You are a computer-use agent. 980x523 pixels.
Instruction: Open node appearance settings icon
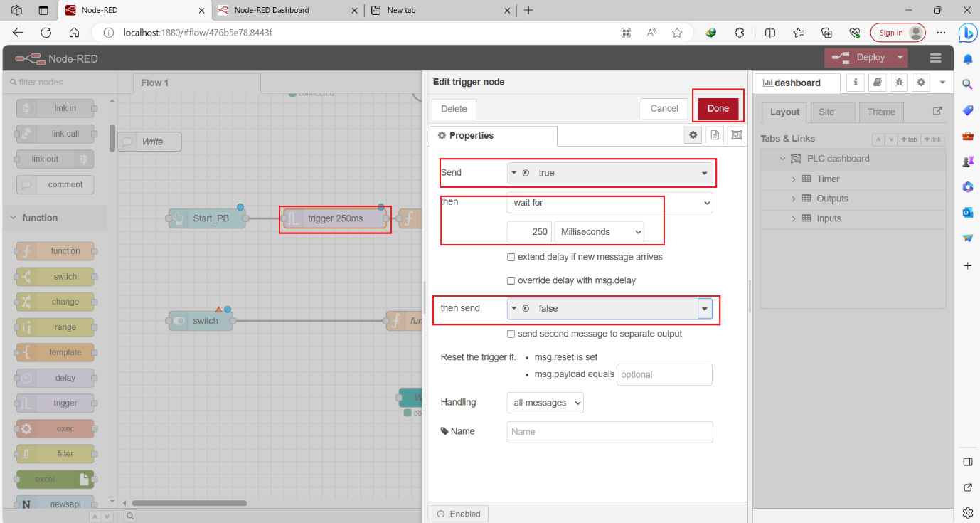pos(736,134)
